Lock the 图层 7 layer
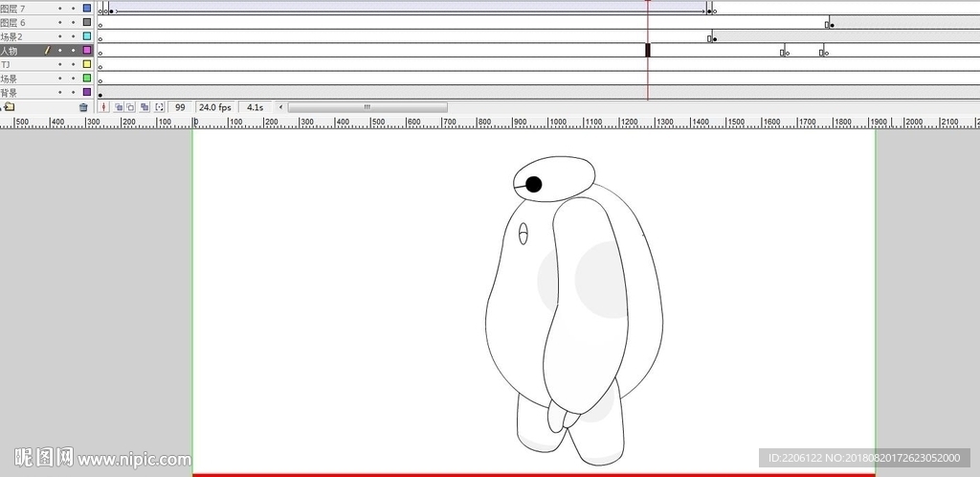The height and width of the screenshot is (477, 980). pos(73,8)
